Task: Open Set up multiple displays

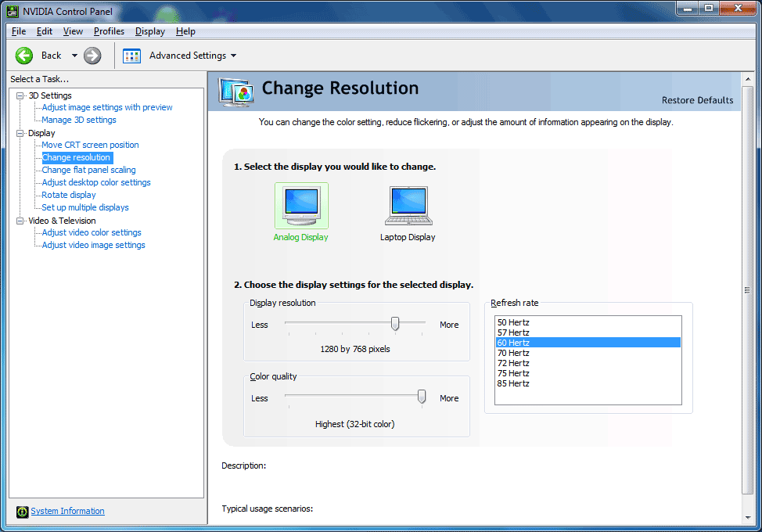Action: pyautogui.click(x=85, y=207)
